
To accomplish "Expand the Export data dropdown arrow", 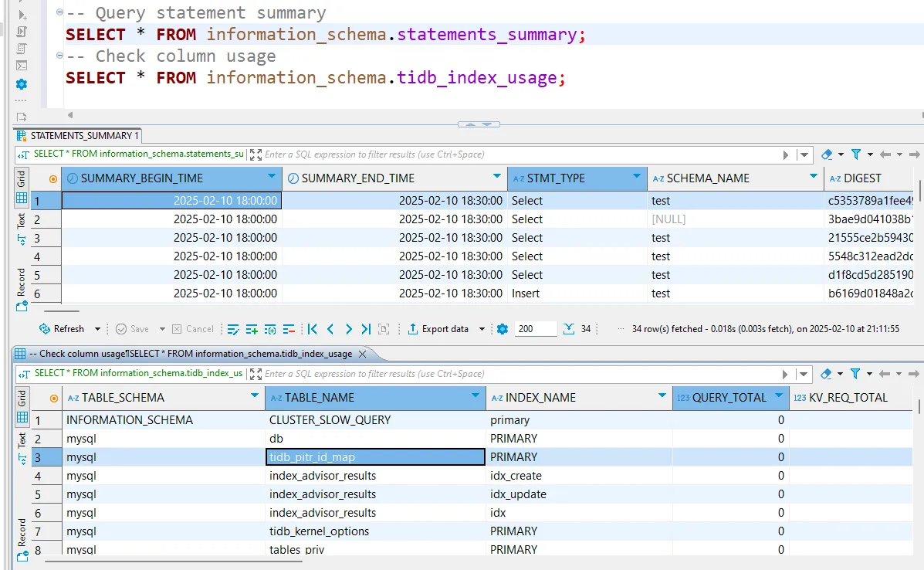I will 482,329.
